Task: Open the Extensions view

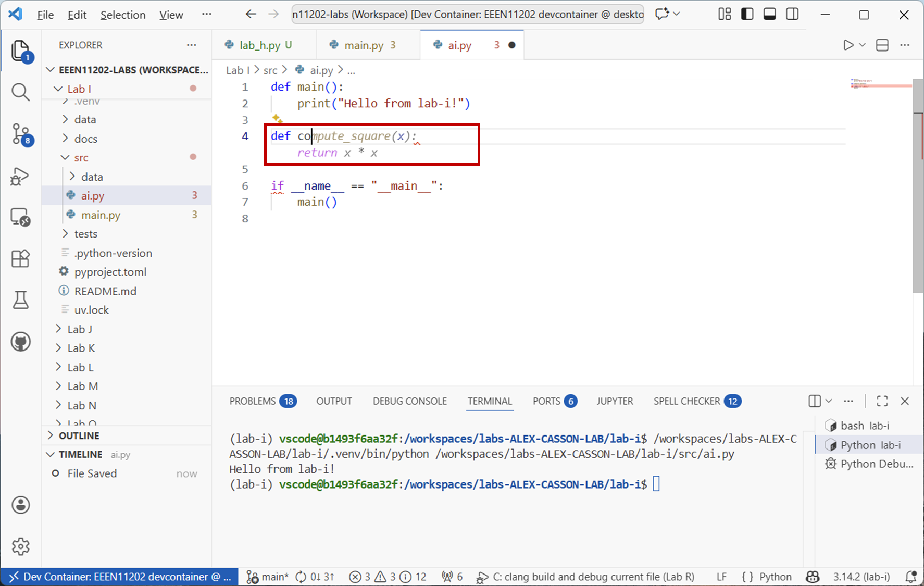Action: (x=20, y=258)
